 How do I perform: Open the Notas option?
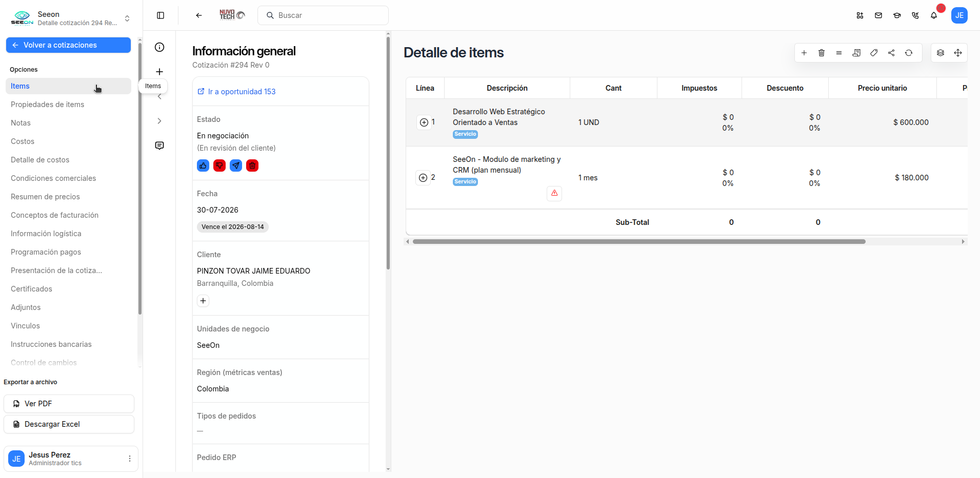[68, 123]
